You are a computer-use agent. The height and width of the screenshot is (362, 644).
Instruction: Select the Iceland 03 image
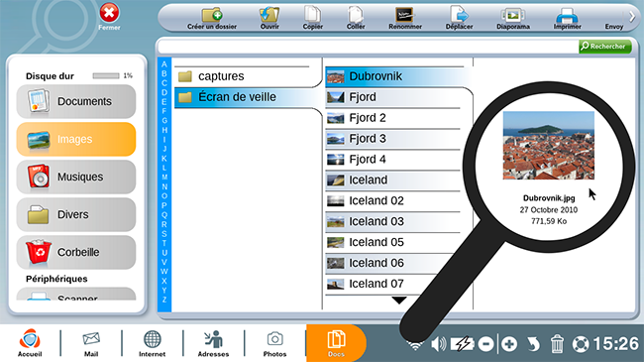(x=393, y=222)
